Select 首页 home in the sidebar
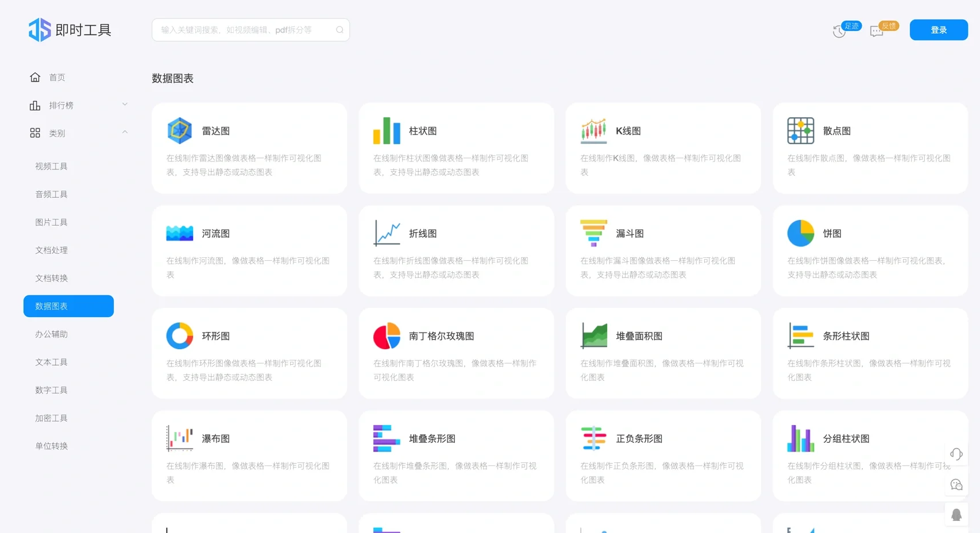Screen dimensions: 980x533 [57, 77]
